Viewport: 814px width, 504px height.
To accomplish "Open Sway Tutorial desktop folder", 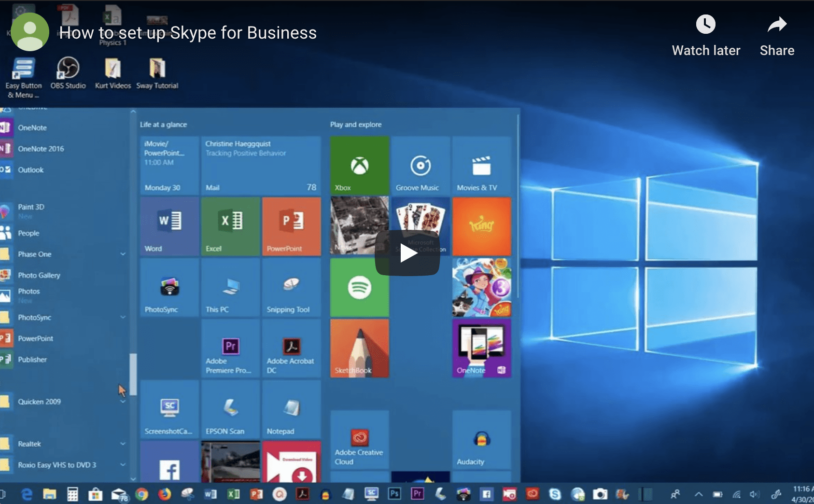I will [157, 73].
